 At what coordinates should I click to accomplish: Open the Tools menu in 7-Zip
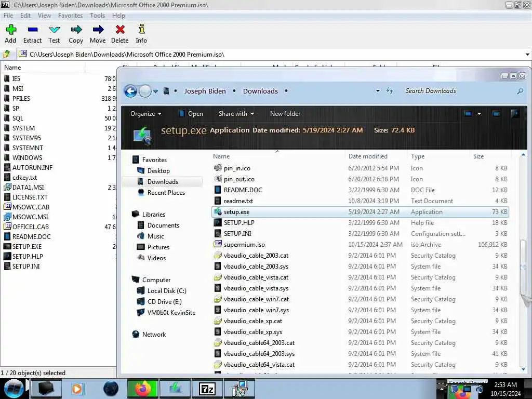pos(97,15)
